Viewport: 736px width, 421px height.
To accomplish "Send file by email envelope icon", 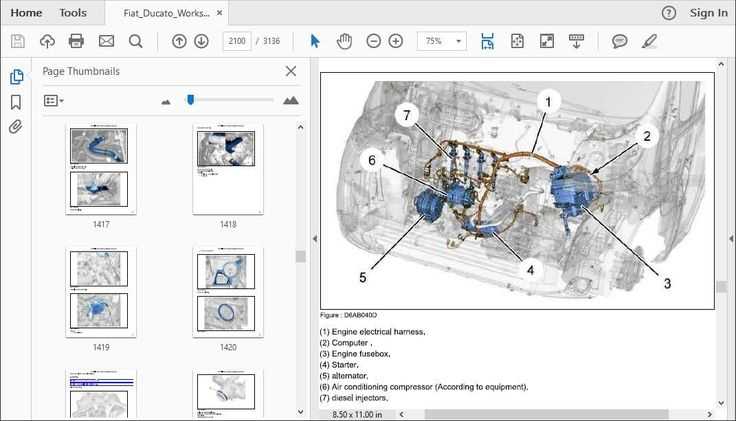I will tap(106, 41).
